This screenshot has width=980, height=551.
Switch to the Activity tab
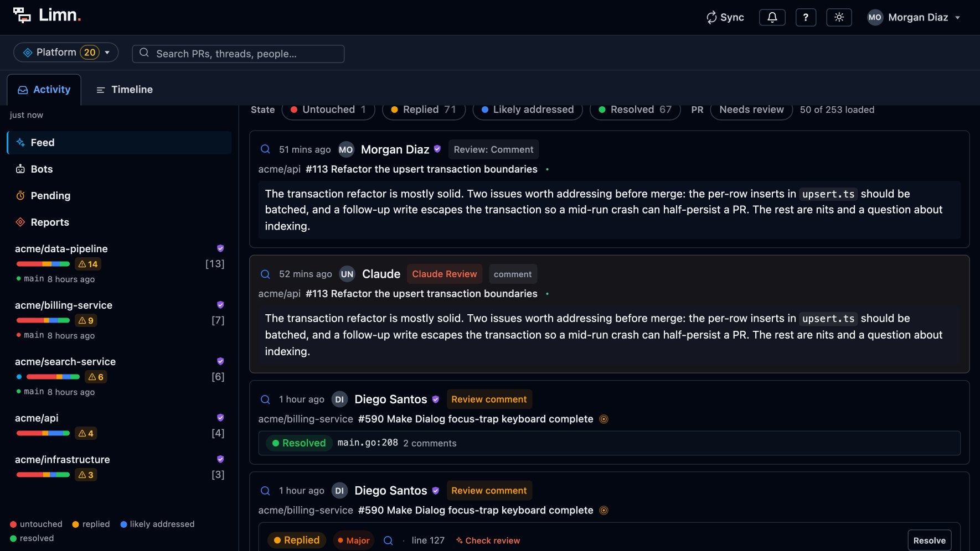44,90
